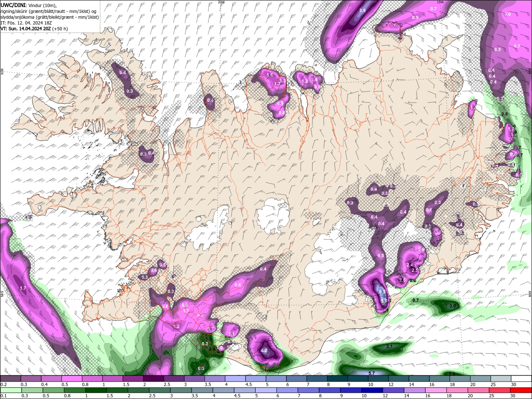The height and width of the screenshot is (399, 532).
Task: Click the darkest green lower swatch starting at 1
Action: [x=96, y=390]
